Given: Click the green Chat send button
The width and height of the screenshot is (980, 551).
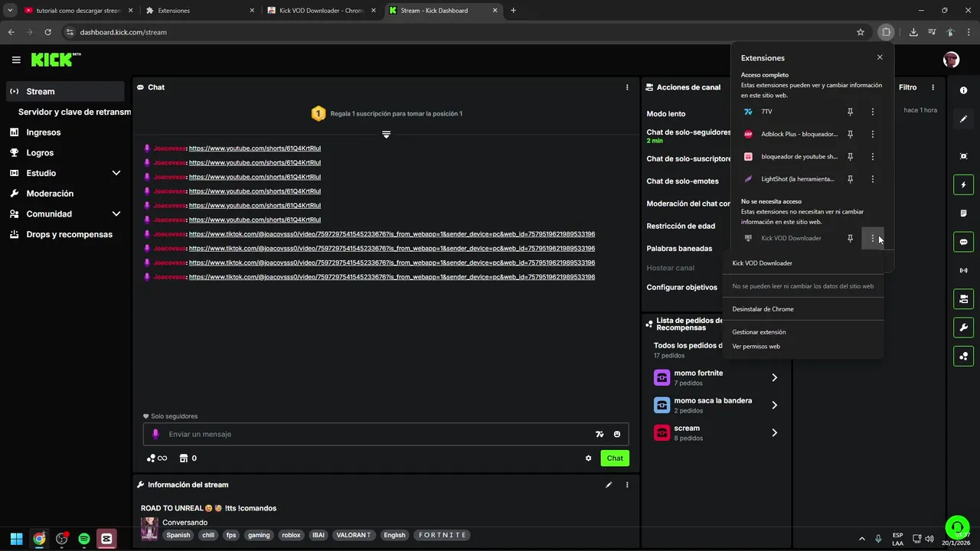Looking at the screenshot, I should pos(615,458).
